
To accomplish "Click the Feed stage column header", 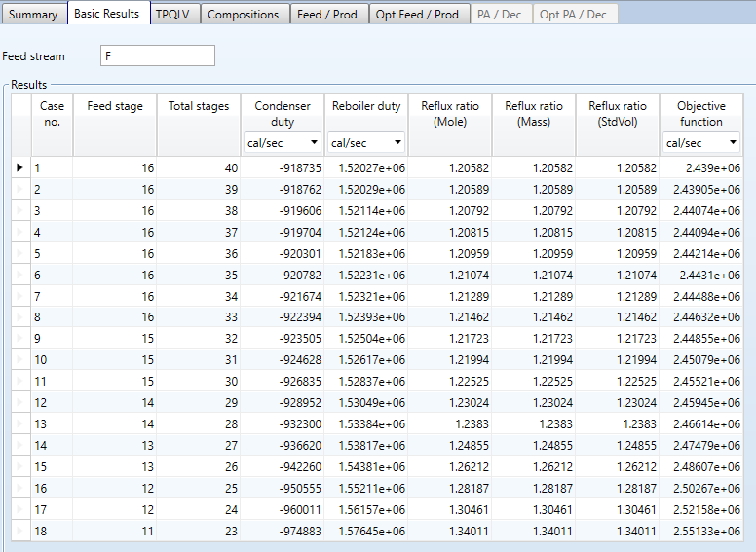I will [x=115, y=126].
